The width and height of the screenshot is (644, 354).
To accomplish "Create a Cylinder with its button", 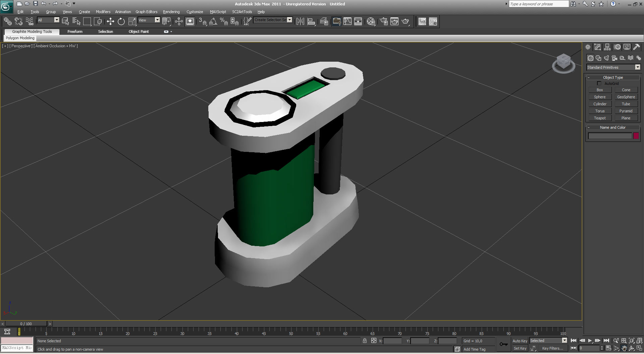I will coord(600,104).
